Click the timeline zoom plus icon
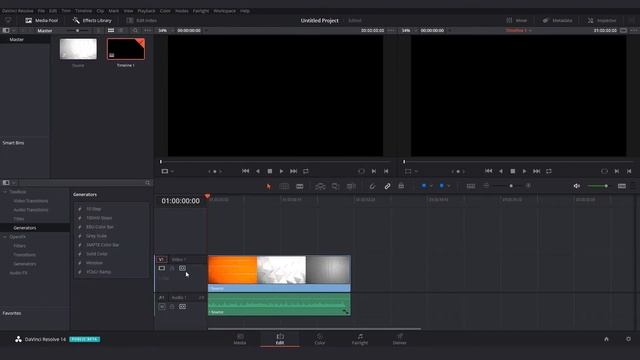 click(528, 186)
